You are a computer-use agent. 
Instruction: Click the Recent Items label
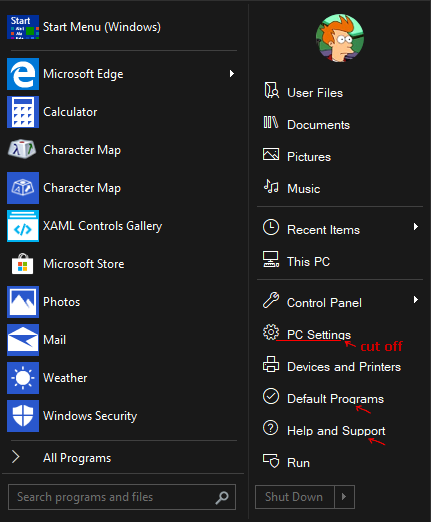[324, 230]
